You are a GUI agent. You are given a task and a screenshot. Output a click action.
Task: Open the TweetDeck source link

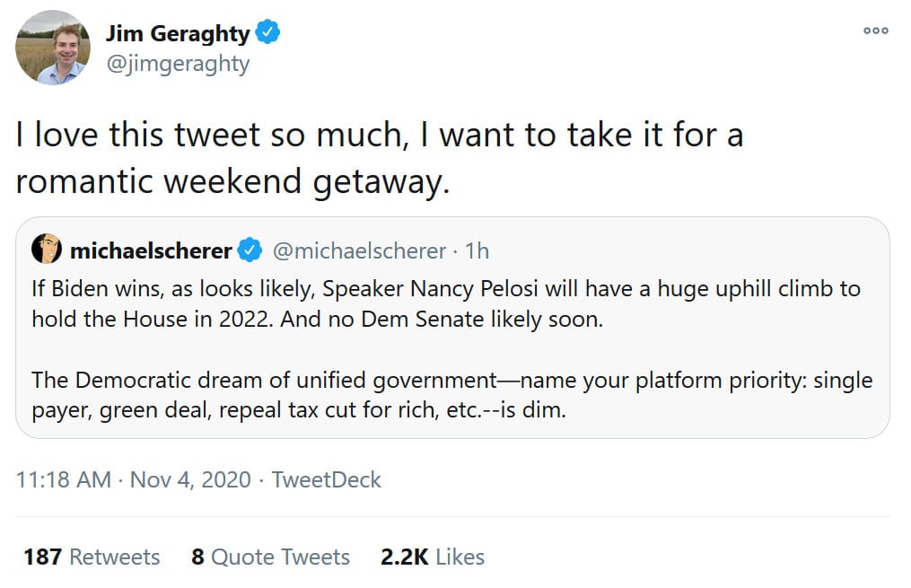pos(326,479)
